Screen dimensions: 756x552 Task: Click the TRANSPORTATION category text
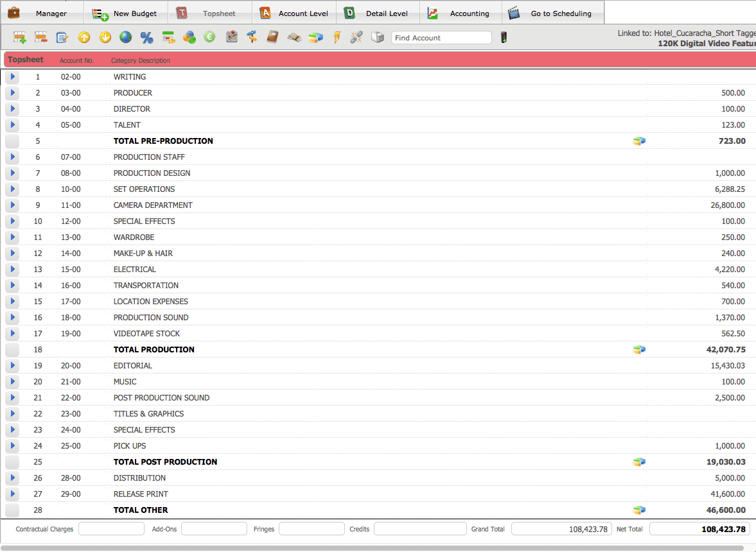tap(146, 285)
